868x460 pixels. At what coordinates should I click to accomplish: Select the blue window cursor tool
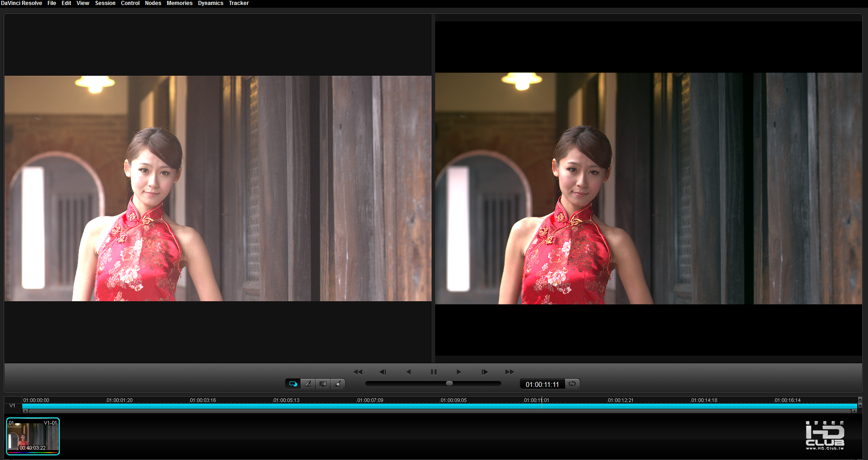293,384
